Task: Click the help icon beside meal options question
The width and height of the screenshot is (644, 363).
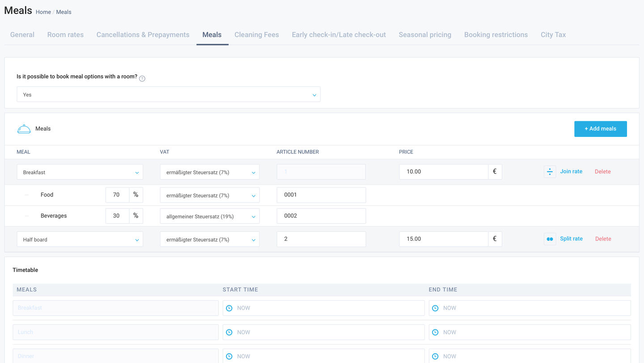Action: tap(142, 79)
